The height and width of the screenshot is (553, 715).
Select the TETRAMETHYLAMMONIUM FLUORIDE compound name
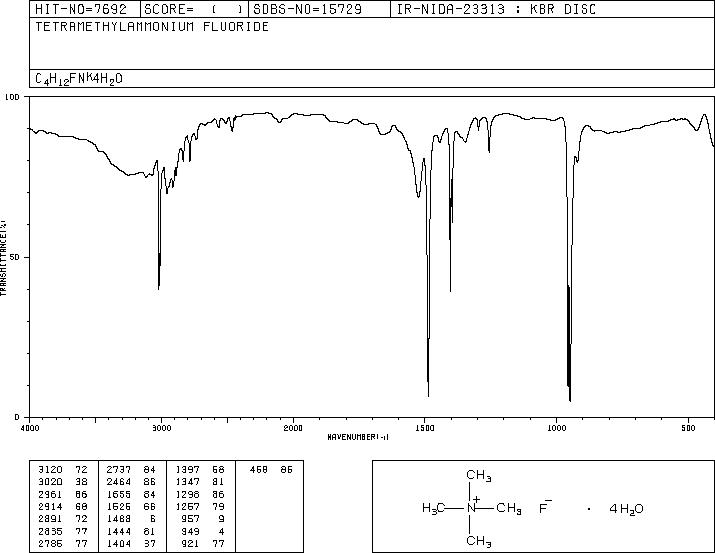152,27
